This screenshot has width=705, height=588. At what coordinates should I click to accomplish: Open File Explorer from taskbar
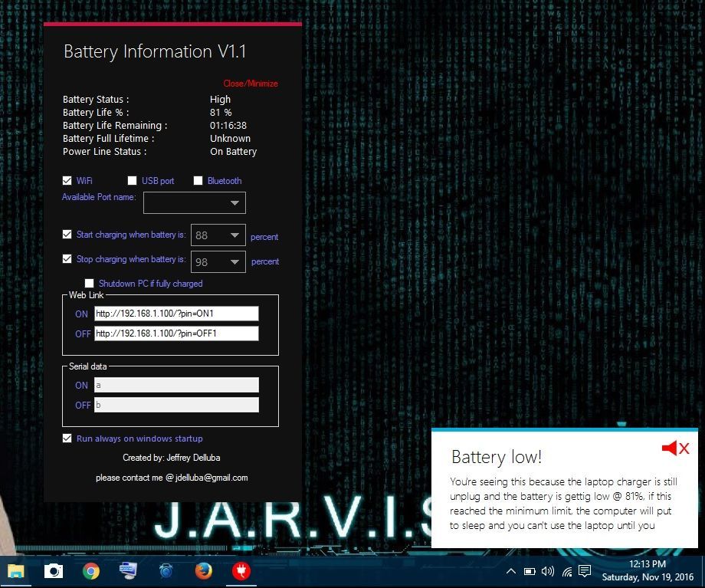coord(16,571)
